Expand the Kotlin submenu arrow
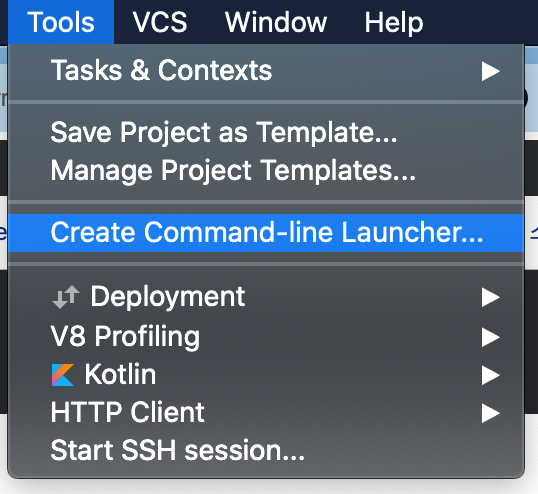This screenshot has width=538, height=494. 490,375
